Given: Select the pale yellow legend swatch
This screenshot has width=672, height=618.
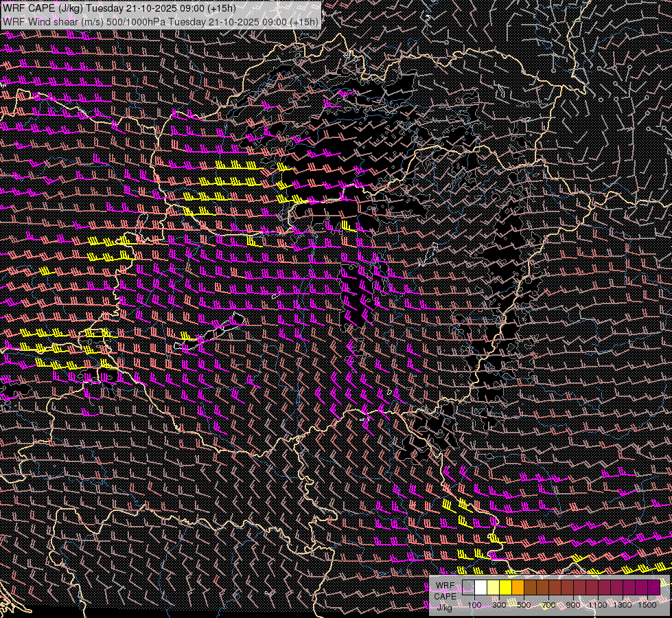Looking at the screenshot, I should 494,587.
